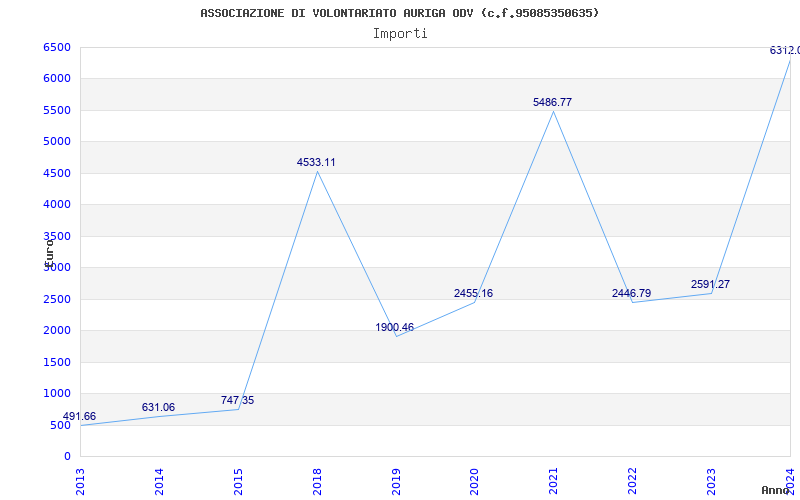Click the Importi subtitle
The width and height of the screenshot is (800, 500).
(400, 34)
